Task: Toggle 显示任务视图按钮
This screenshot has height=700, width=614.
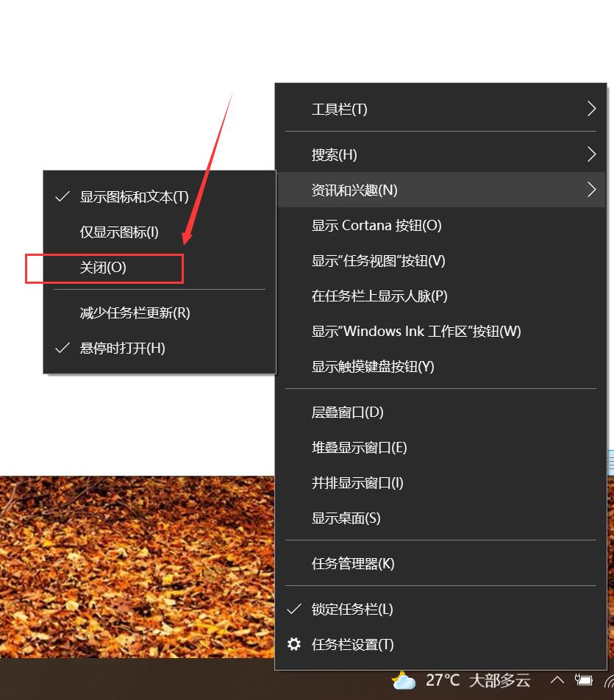Action: (x=377, y=260)
